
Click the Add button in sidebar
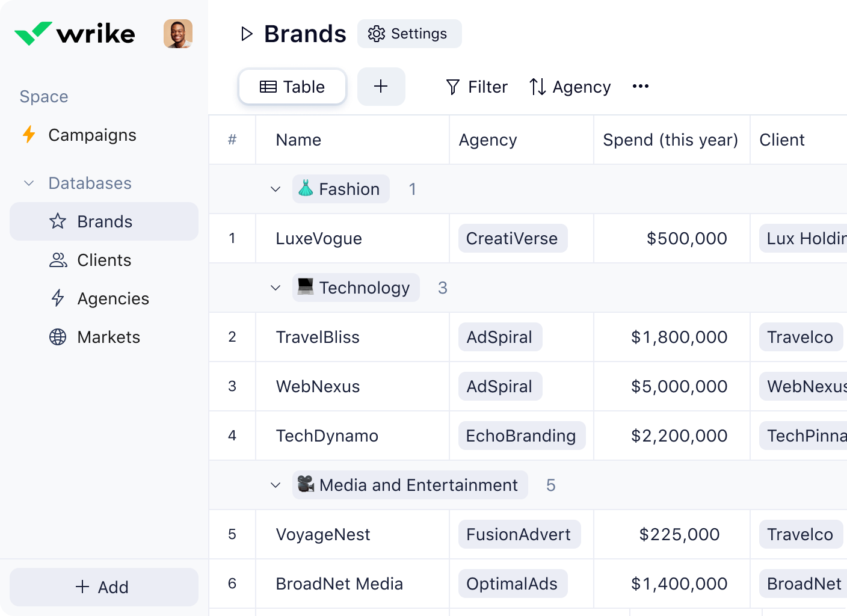pos(103,587)
